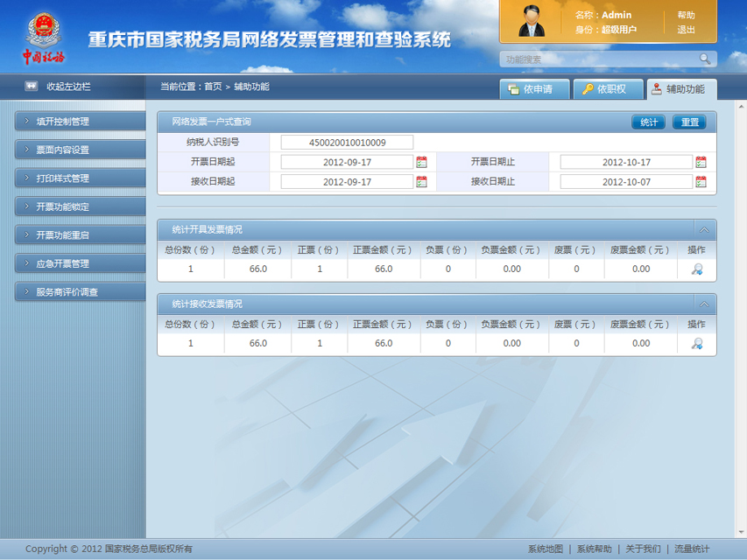Click the 开票日期起 date field
The image size is (747, 560).
tap(347, 163)
